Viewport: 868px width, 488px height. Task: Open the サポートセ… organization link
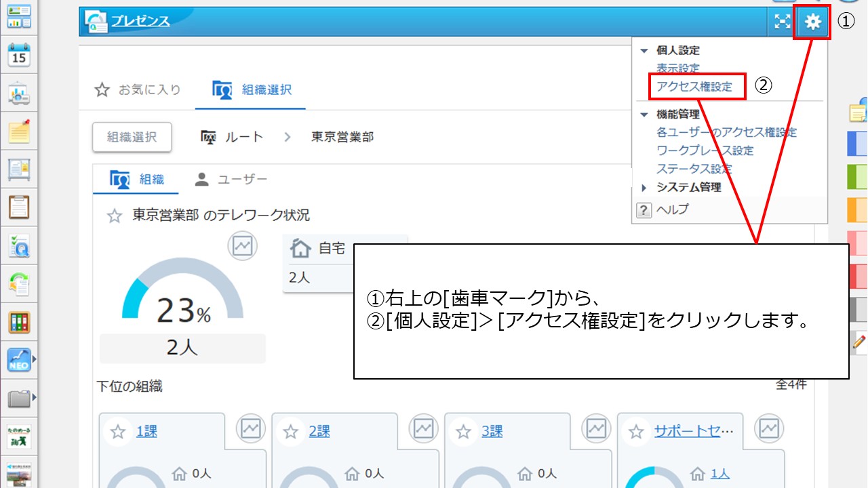pyautogui.click(x=694, y=431)
